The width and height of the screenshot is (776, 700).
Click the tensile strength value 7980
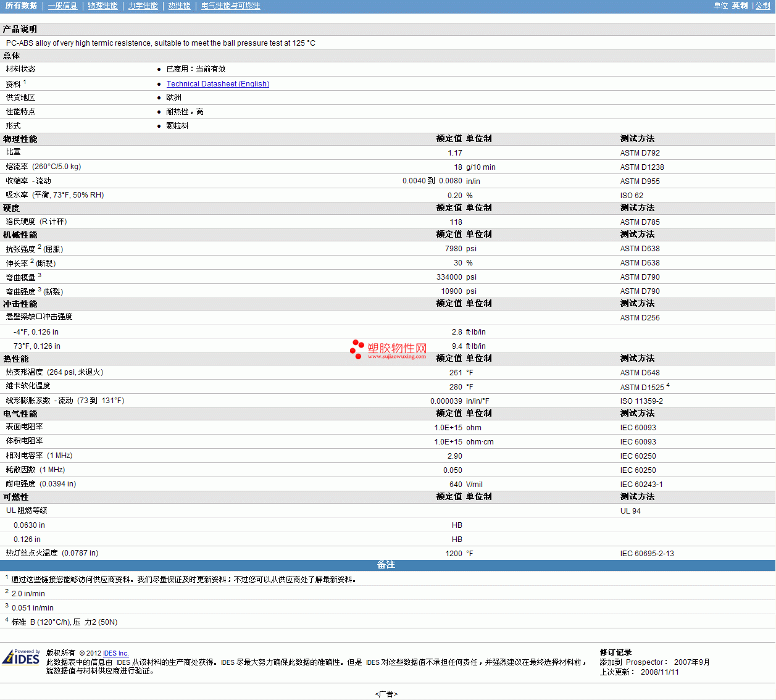coord(453,249)
